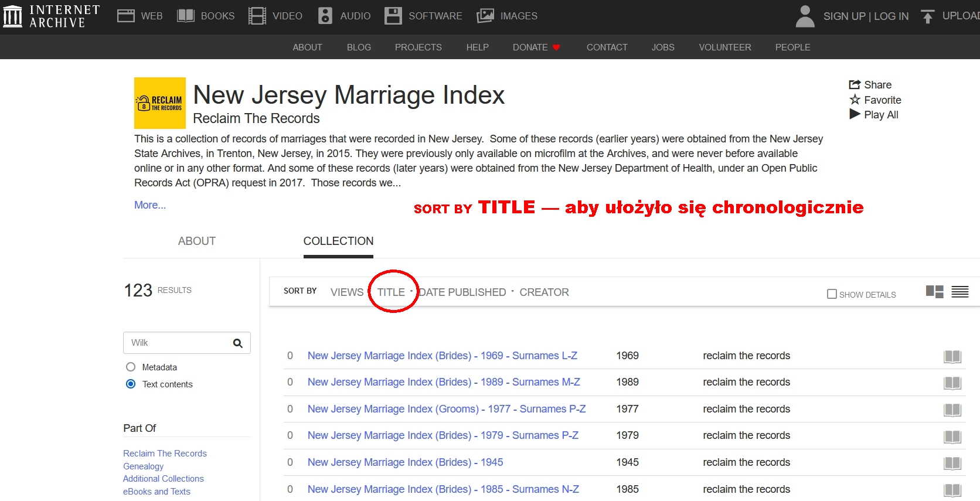Open Reclaim The Records collection link

coord(165,454)
